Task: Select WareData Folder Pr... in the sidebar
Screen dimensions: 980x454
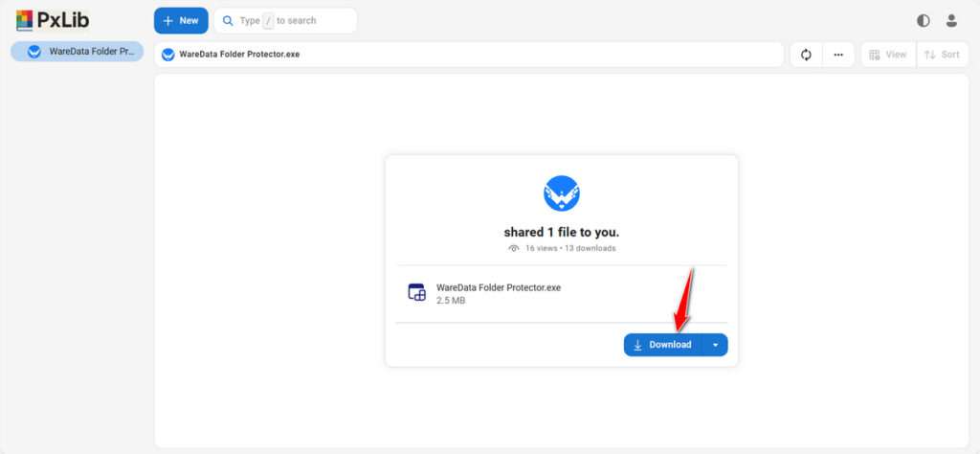Action: (x=78, y=52)
